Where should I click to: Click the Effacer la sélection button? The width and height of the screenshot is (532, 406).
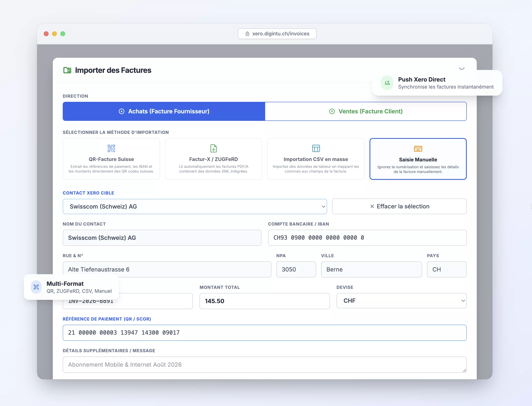pos(399,206)
